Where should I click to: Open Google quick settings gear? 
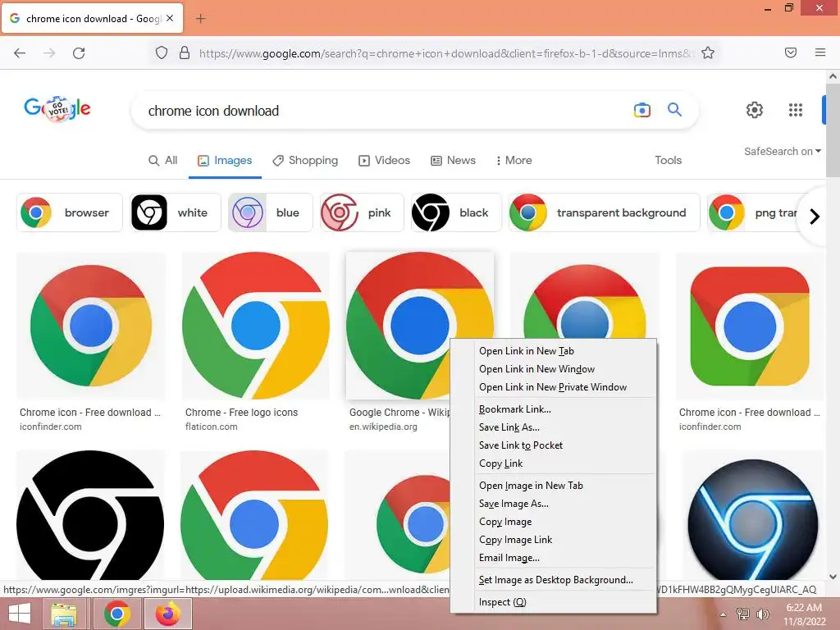(755, 110)
